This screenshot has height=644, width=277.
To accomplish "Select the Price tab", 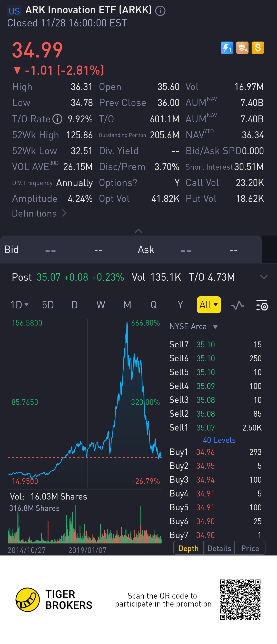I will pyautogui.click(x=250, y=549).
